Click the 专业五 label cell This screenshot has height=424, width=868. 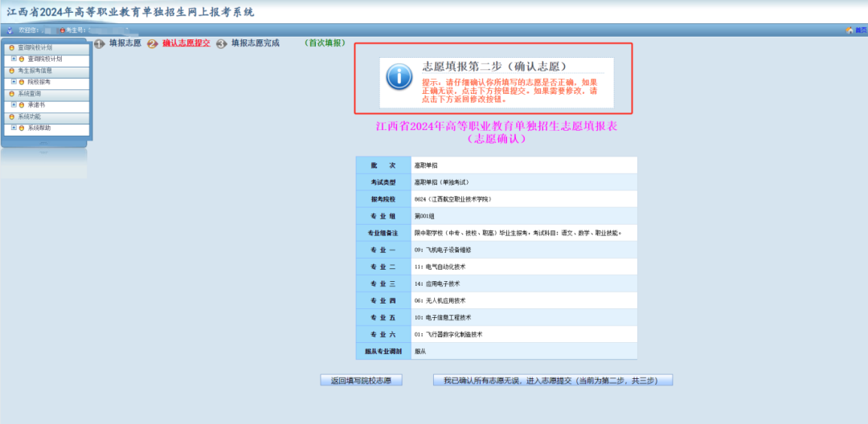click(383, 318)
